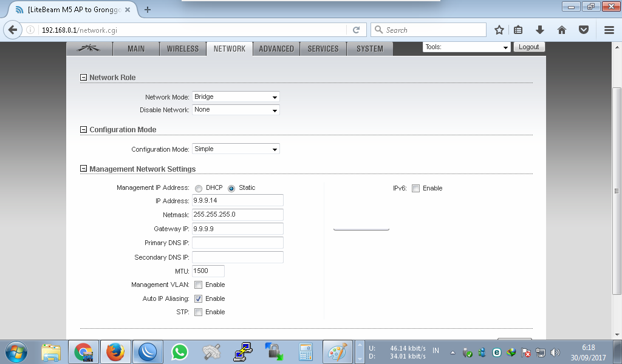Viewport: 622px width, 364px height.
Task: Click the Logout button
Action: coord(528,46)
